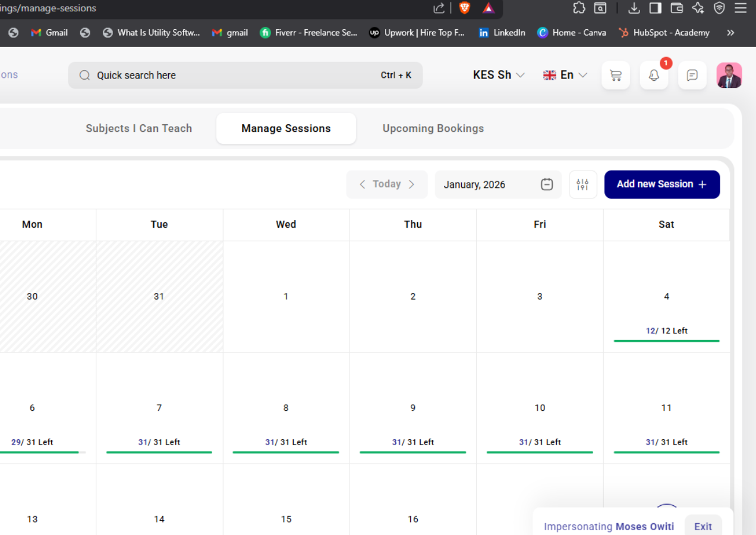
Task: Exit impersonation of Moses Owiti
Action: tap(703, 526)
